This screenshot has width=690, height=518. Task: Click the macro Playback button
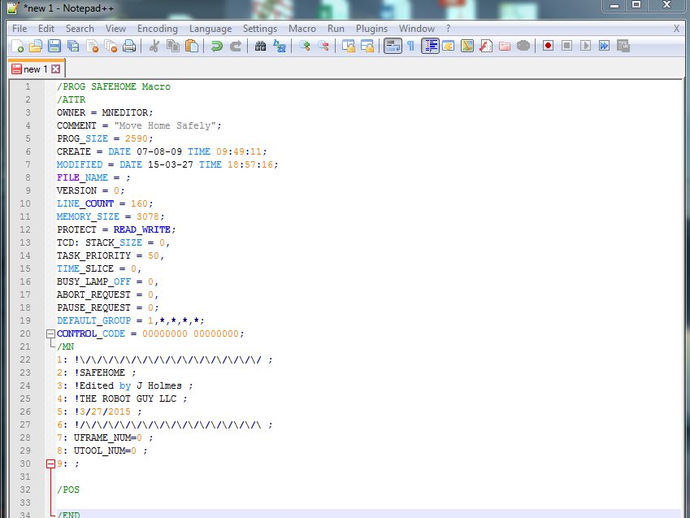point(585,46)
